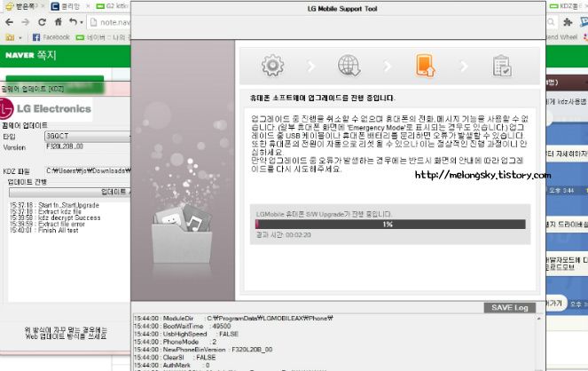The image size is (588, 371).
Task: Select log line 'ModuleDir'
Action: coord(233,318)
